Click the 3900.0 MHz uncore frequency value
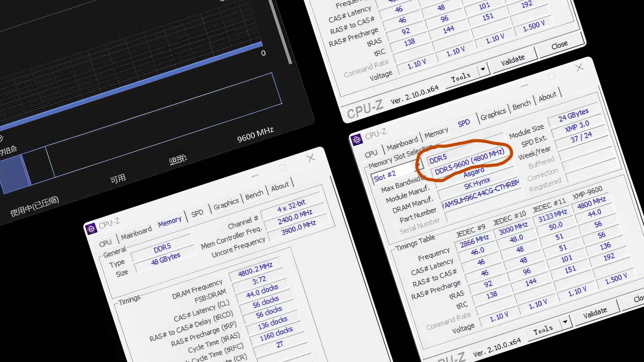The height and width of the screenshot is (362, 644). click(x=299, y=228)
